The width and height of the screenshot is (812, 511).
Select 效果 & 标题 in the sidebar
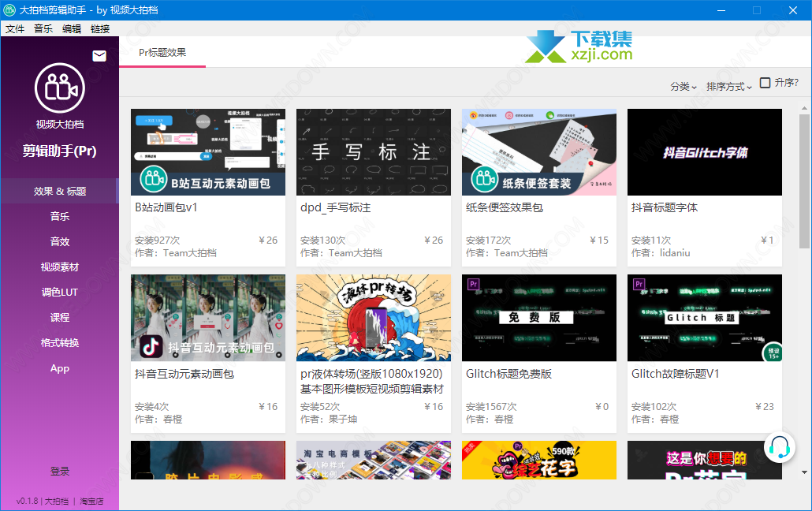tap(60, 192)
